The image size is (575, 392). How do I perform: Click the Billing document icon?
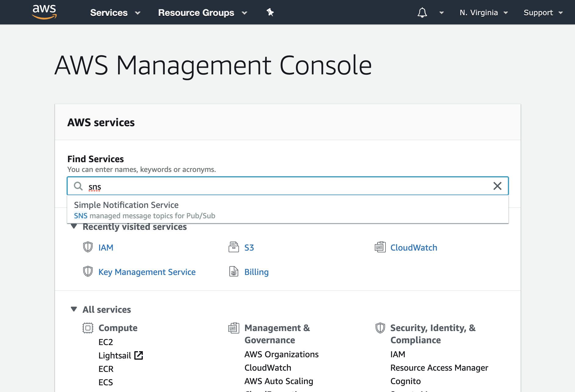pos(234,271)
